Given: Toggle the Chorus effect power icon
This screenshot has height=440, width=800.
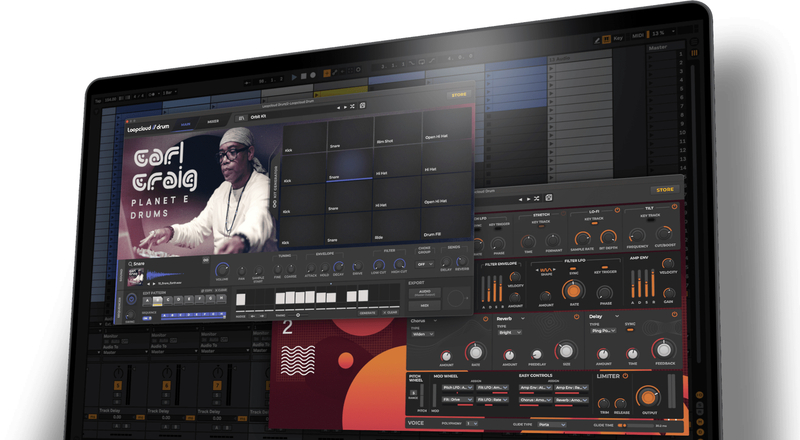Looking at the screenshot, I should pos(485,319).
